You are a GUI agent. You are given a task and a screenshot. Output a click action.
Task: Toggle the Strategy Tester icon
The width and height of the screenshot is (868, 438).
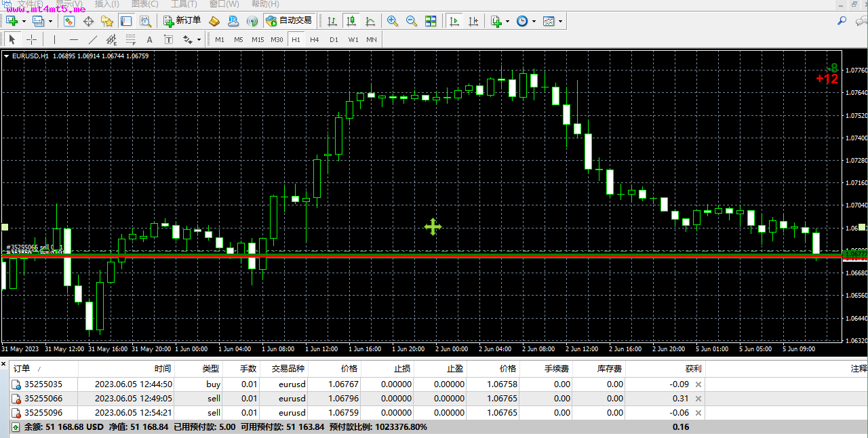click(145, 21)
